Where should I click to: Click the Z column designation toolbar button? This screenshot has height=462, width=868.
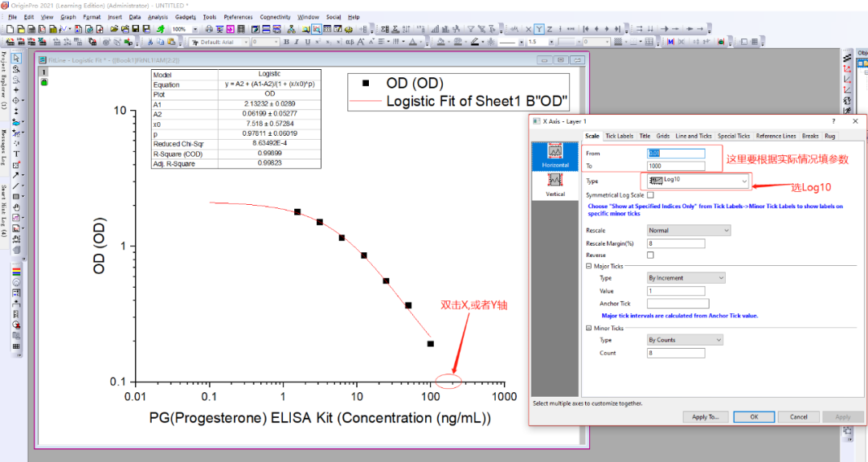click(x=549, y=29)
